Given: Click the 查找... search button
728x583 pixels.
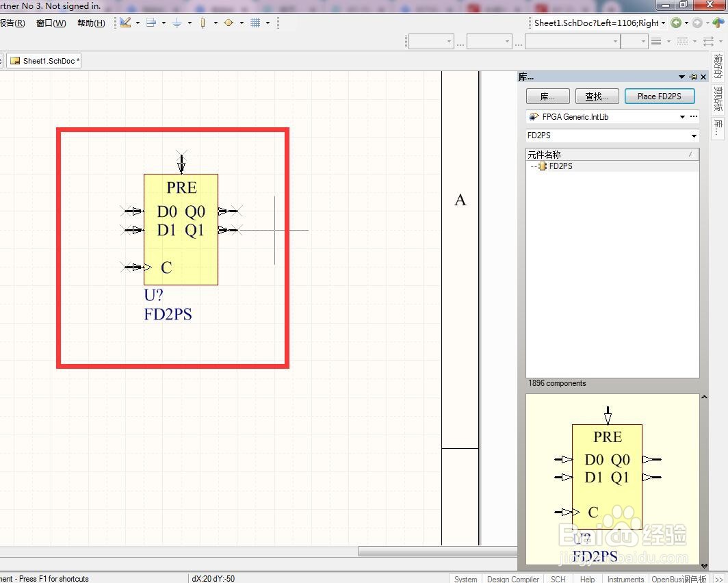Looking at the screenshot, I should point(597,96).
